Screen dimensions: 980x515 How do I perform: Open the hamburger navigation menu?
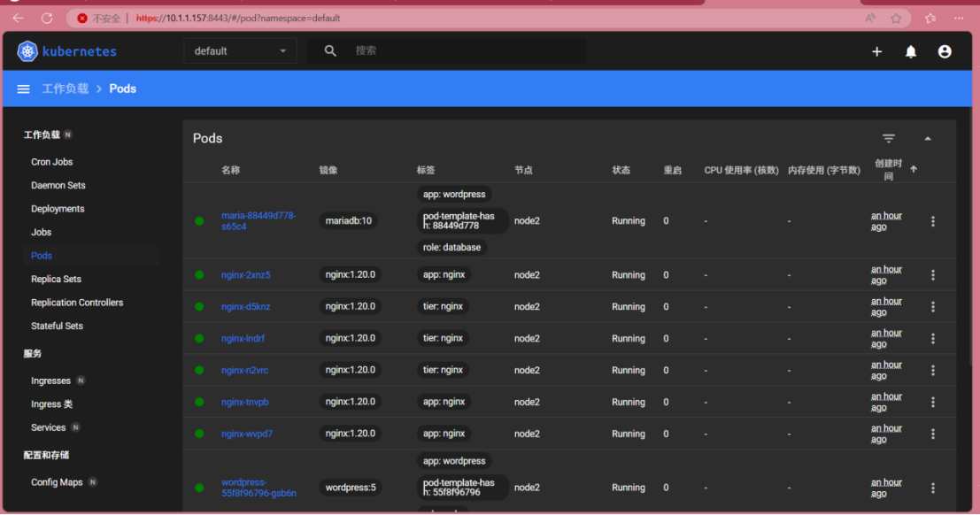23,88
